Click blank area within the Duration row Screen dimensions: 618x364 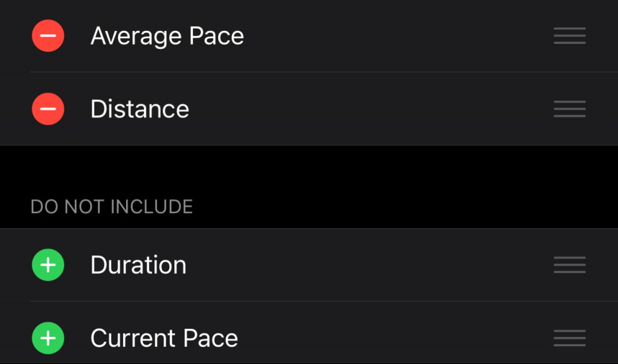click(x=370, y=265)
